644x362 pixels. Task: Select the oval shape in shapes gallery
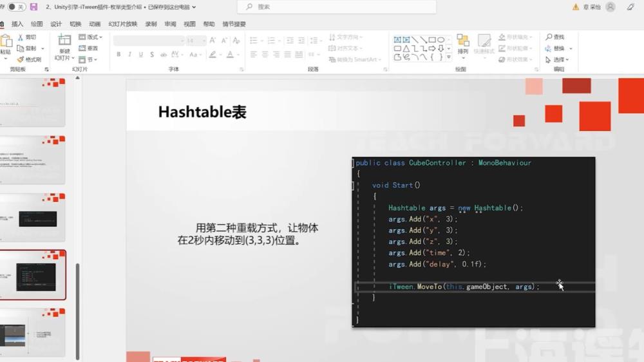click(x=440, y=40)
